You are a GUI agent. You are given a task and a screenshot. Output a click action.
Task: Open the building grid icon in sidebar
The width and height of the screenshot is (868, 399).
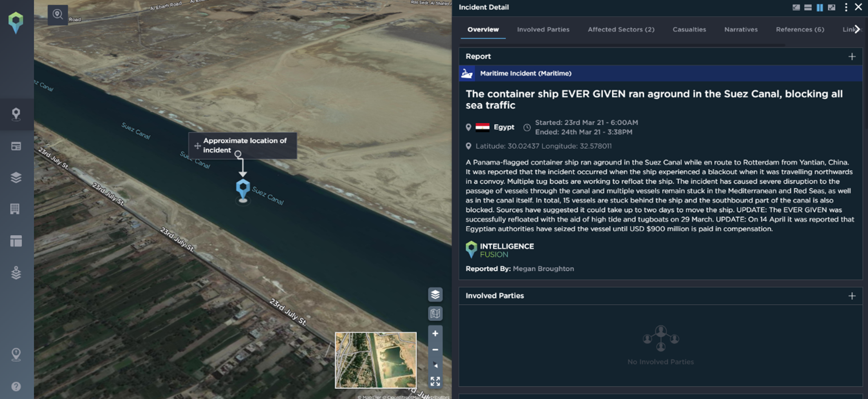(x=15, y=209)
